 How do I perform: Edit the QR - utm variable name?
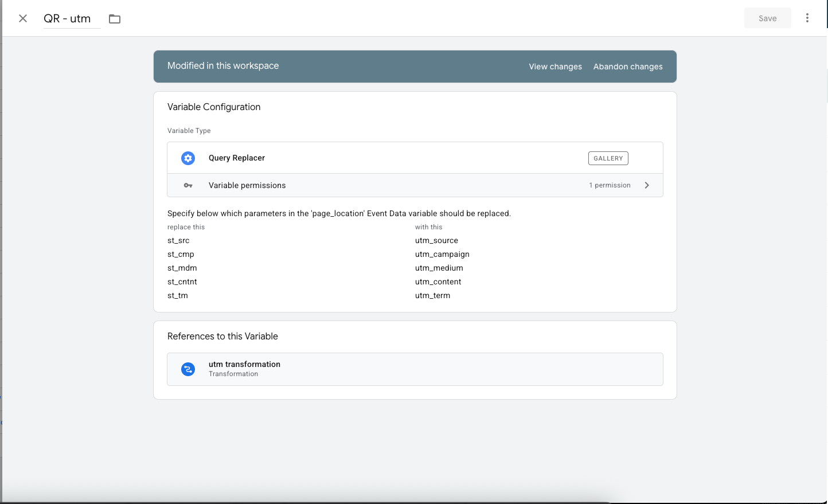tap(68, 19)
